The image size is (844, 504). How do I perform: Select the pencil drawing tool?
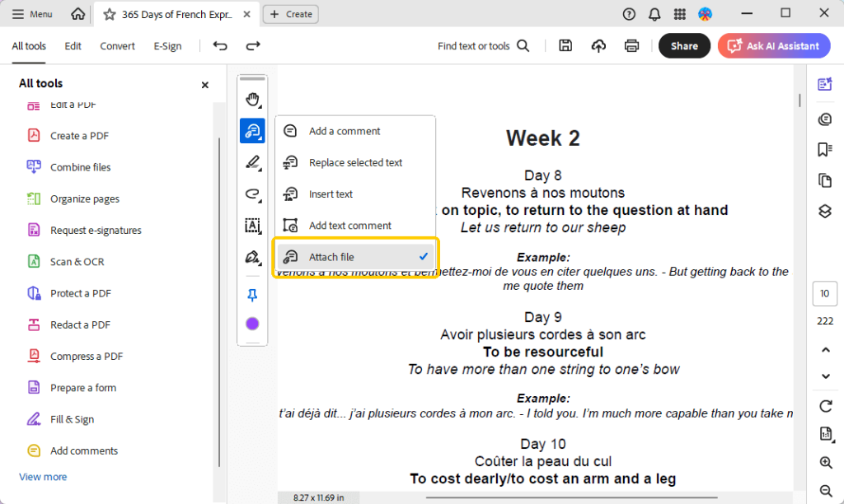pos(252,162)
